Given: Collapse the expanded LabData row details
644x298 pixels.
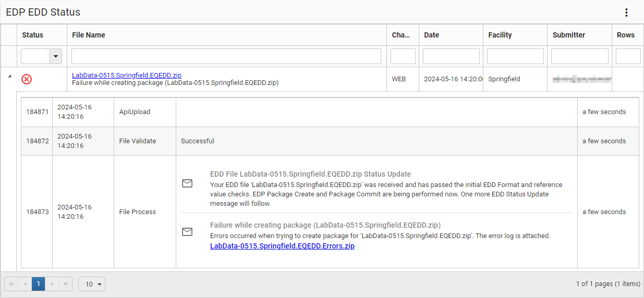Looking at the screenshot, I should 9,76.
